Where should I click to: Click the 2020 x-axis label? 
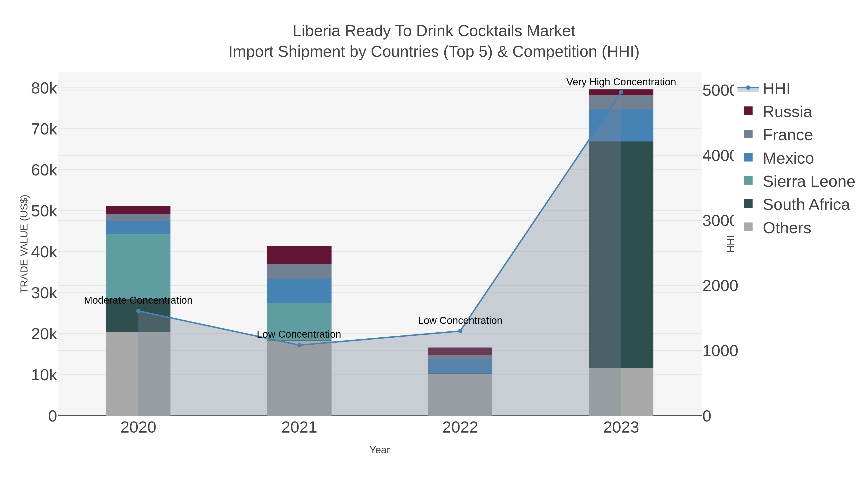[138, 428]
